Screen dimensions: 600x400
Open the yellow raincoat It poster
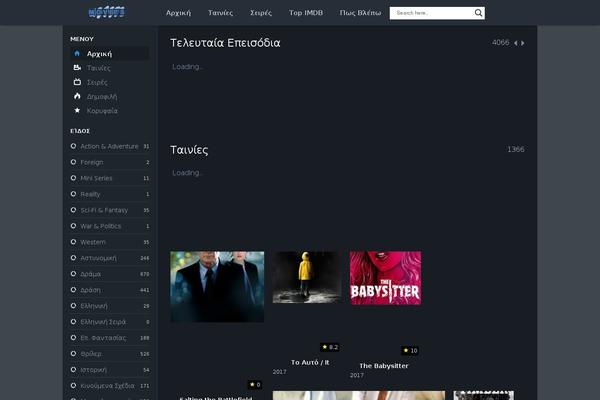pyautogui.click(x=307, y=278)
